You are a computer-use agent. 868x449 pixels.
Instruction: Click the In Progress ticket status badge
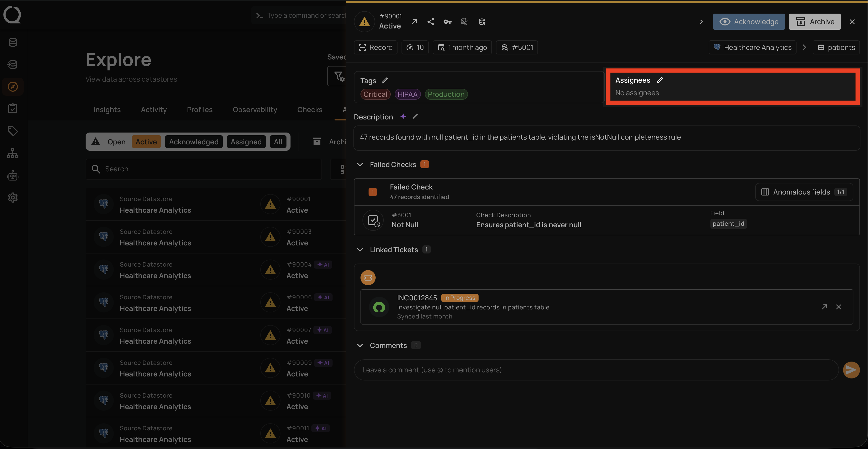tap(460, 298)
